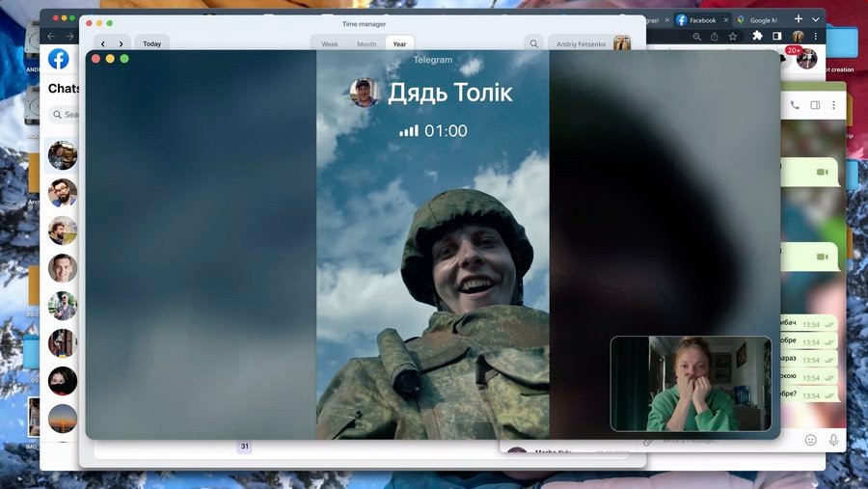The image size is (868, 489).
Task: Open second video call message bubble
Action: (810, 257)
